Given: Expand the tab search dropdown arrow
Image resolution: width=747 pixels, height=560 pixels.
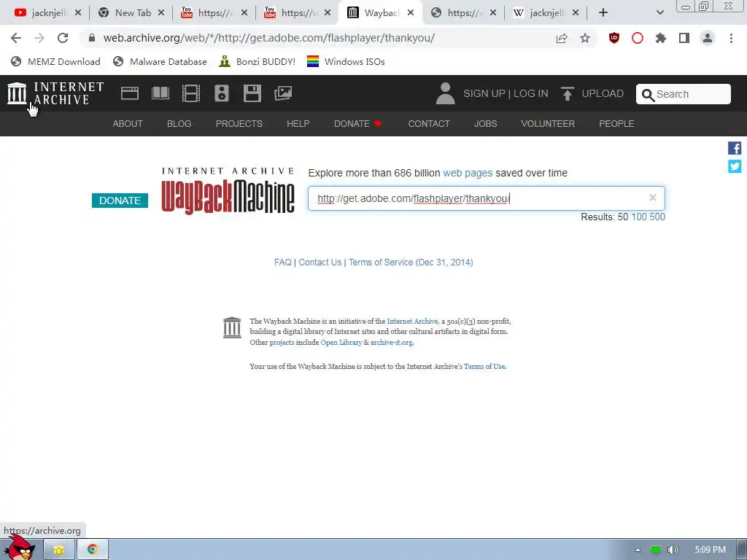Looking at the screenshot, I should (x=659, y=13).
